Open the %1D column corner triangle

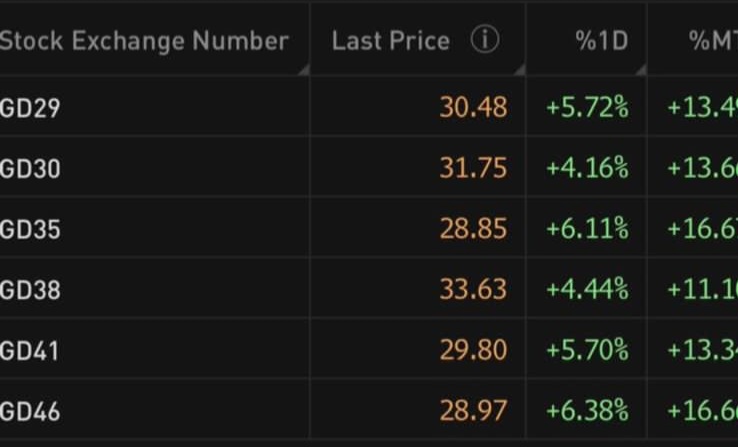pos(639,70)
